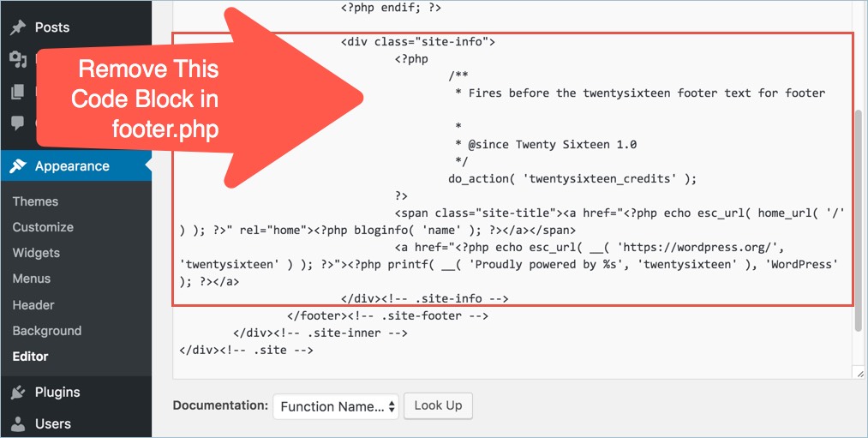Click the 'Fires before the twentysixteen footer' comment
The height and width of the screenshot is (438, 868).
640,93
